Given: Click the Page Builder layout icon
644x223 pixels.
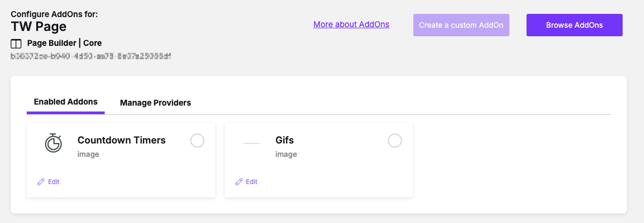Looking at the screenshot, I should coord(16,43).
